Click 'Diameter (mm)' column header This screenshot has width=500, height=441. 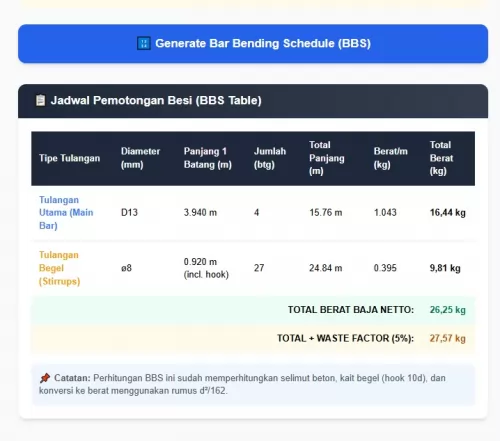(x=140, y=158)
